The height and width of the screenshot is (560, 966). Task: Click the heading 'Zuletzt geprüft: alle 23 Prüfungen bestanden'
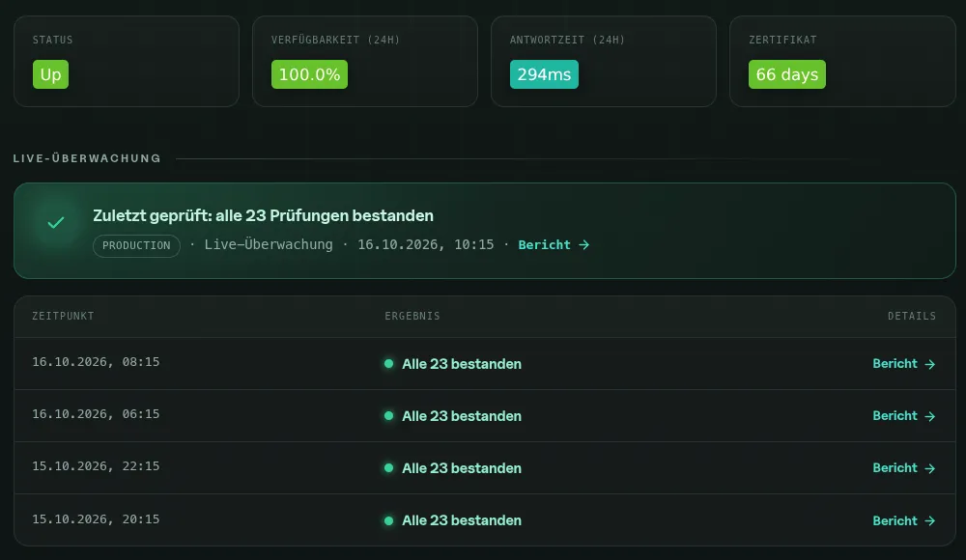point(263,216)
